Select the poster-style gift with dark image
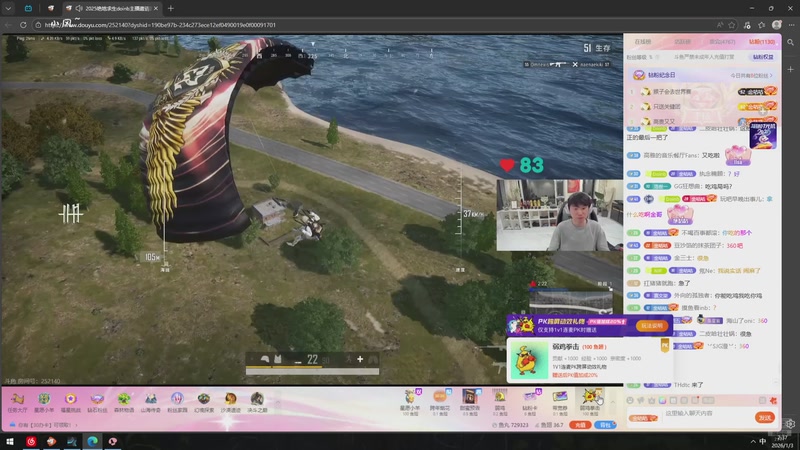The image size is (800, 450). [470, 402]
